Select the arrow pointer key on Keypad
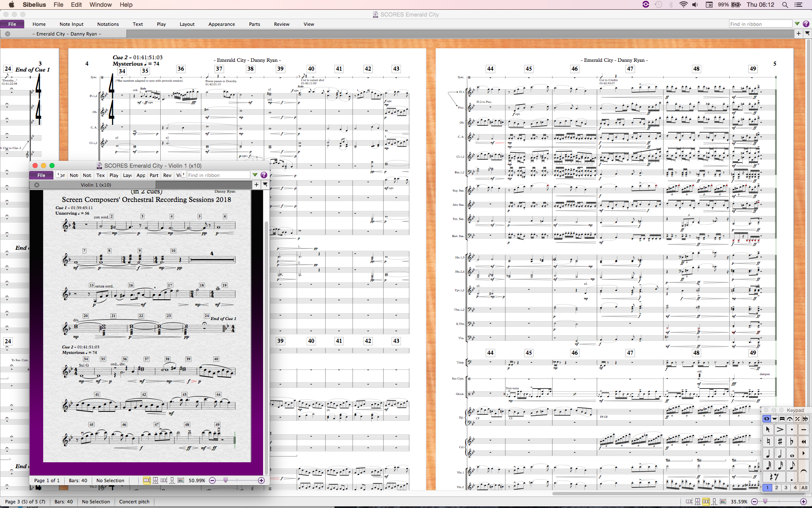812x508 pixels. coord(768,429)
